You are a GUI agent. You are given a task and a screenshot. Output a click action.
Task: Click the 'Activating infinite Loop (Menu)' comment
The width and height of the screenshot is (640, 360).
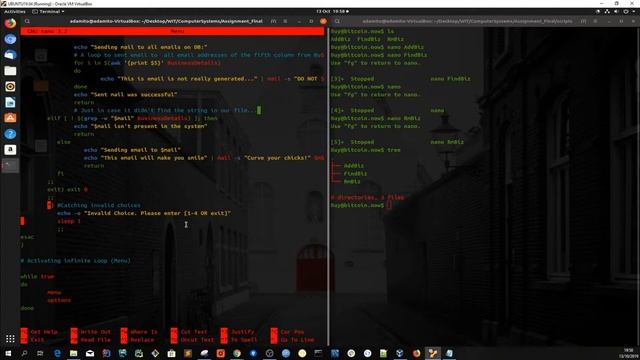pyautogui.click(x=76, y=260)
